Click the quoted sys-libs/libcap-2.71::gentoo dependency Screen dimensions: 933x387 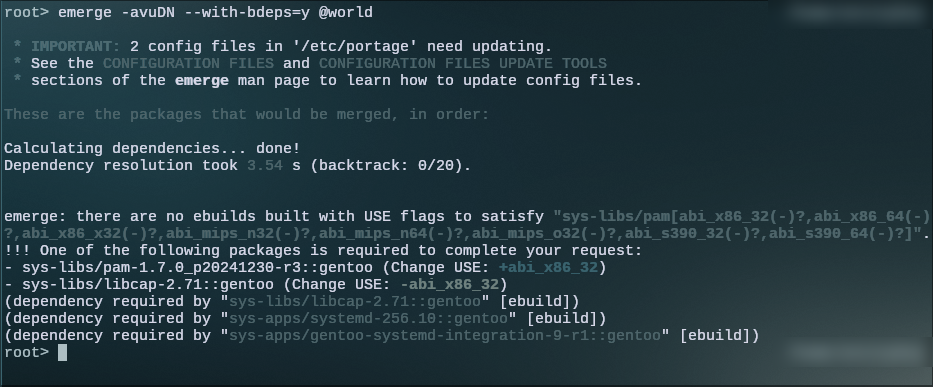355,302
